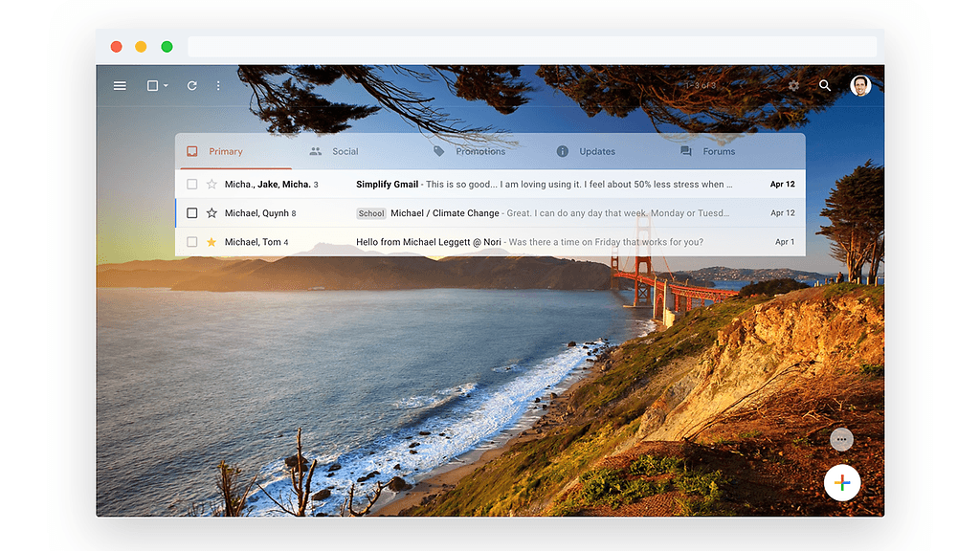
Task: Open the settings gear
Action: tap(793, 86)
